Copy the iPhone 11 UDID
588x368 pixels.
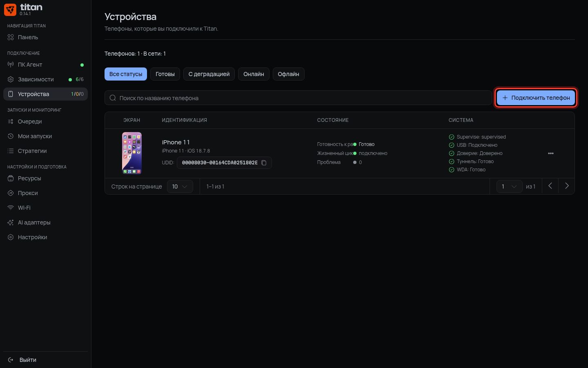pos(264,163)
